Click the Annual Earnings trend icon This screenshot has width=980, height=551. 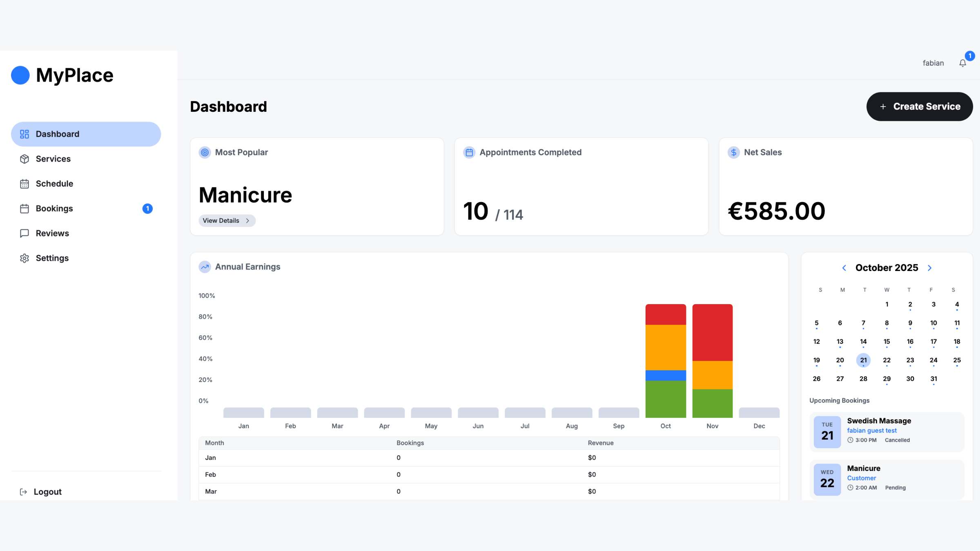click(x=205, y=267)
